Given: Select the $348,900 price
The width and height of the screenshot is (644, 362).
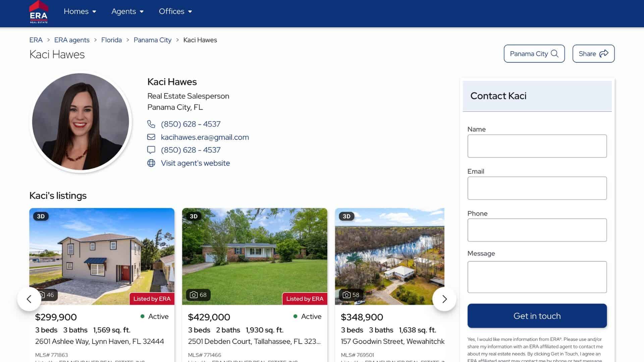Looking at the screenshot, I should point(362,317).
